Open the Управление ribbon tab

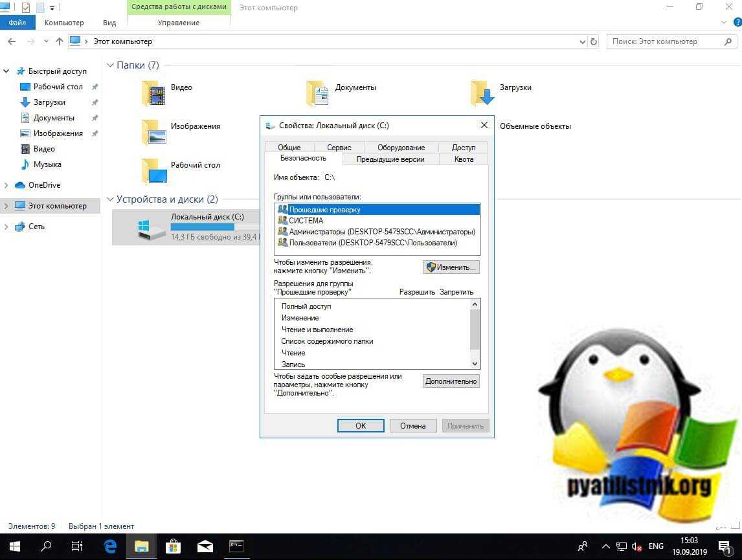(179, 22)
